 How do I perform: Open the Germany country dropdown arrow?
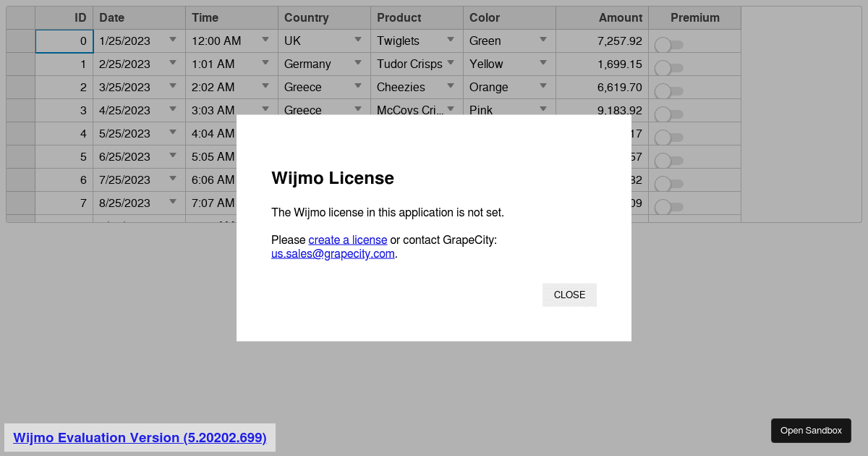point(358,64)
